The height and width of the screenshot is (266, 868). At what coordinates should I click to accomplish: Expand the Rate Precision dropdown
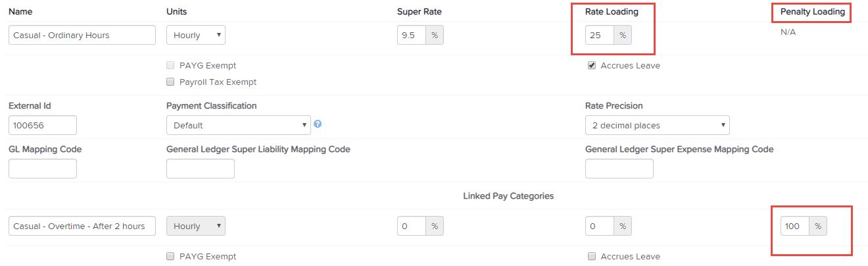(658, 125)
